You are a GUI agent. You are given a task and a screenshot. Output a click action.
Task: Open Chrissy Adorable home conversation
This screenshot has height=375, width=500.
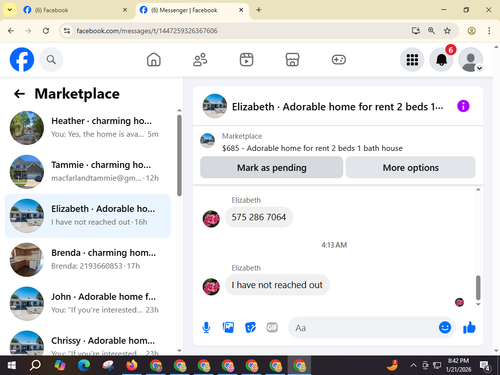tap(88, 341)
